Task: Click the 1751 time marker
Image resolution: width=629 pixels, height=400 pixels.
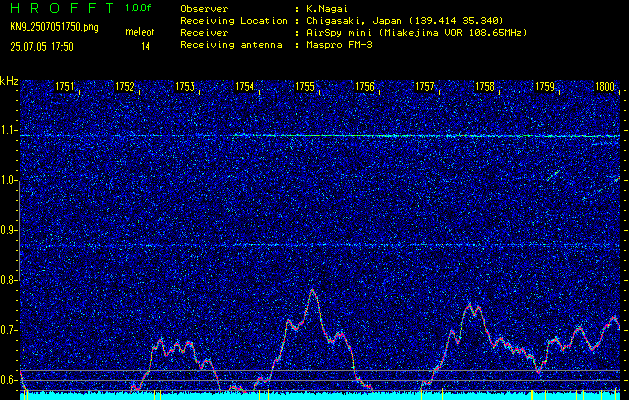Action: click(65, 86)
